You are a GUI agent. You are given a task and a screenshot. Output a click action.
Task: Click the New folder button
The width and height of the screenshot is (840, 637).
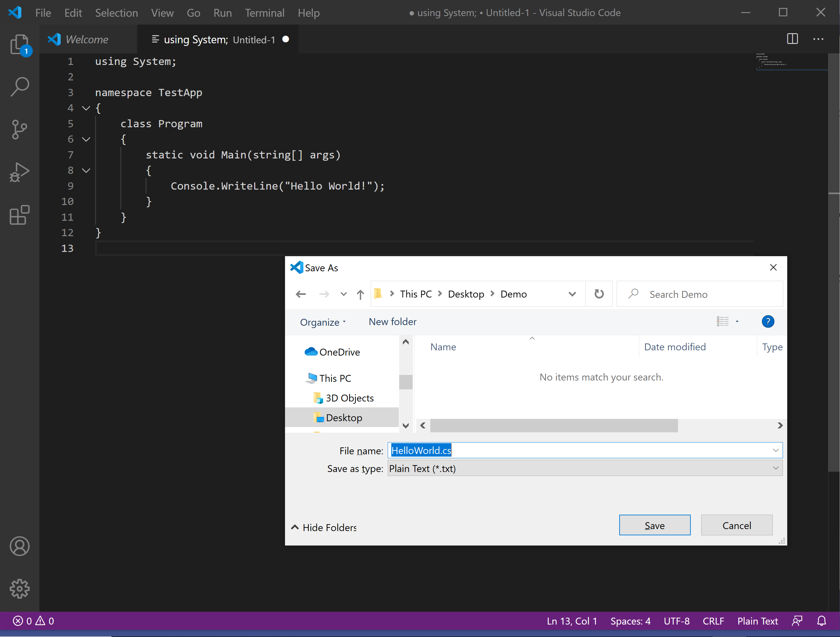coord(392,322)
